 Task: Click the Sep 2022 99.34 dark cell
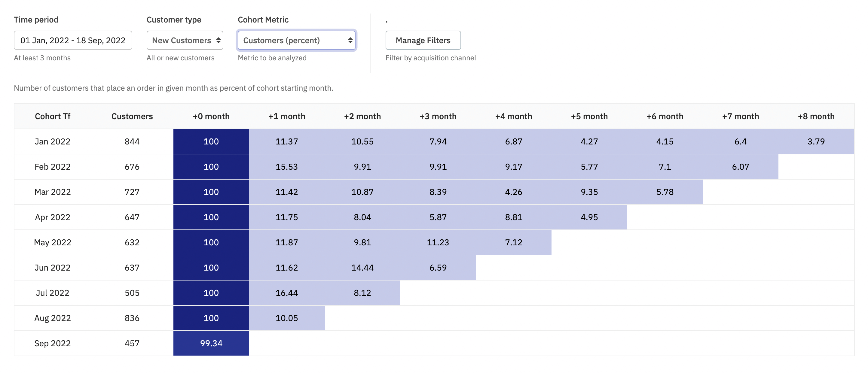211,343
